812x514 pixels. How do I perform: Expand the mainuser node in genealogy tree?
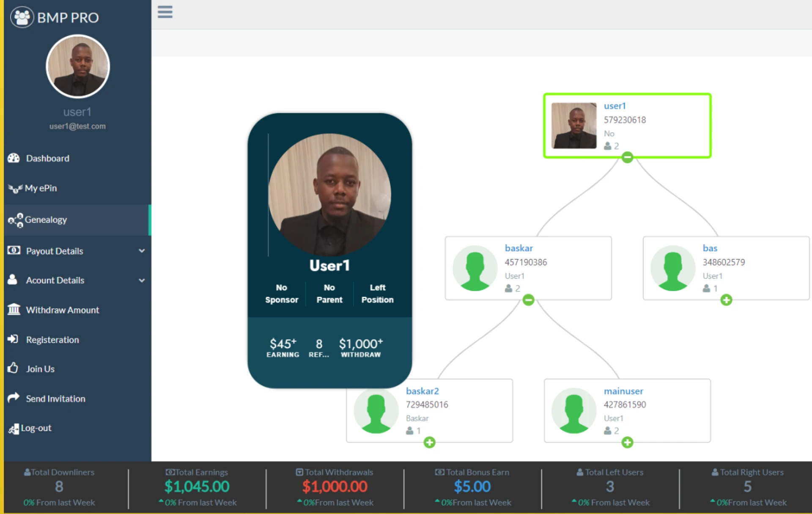pos(627,443)
